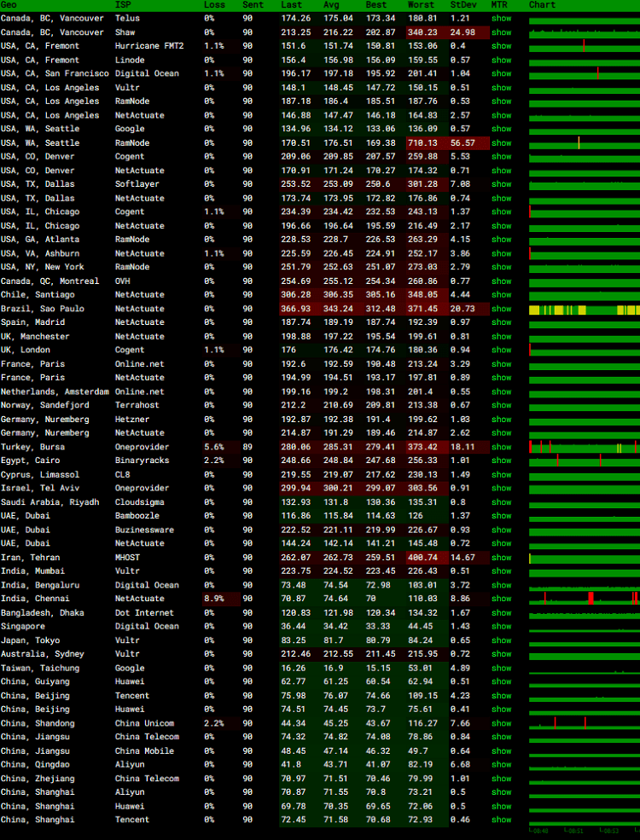This screenshot has width=640, height=840.
Task: Click StDev 24.98 in Vancouver Shaw row
Action: click(463, 32)
